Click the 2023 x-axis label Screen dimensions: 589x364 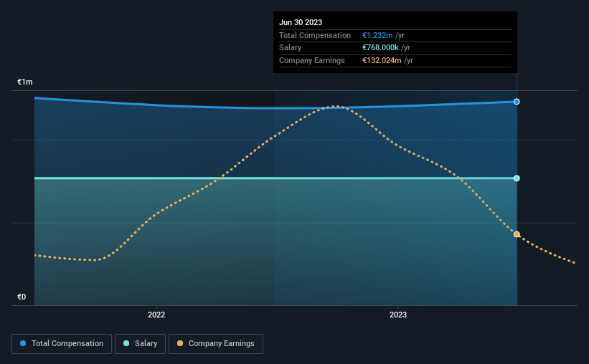tap(397, 315)
